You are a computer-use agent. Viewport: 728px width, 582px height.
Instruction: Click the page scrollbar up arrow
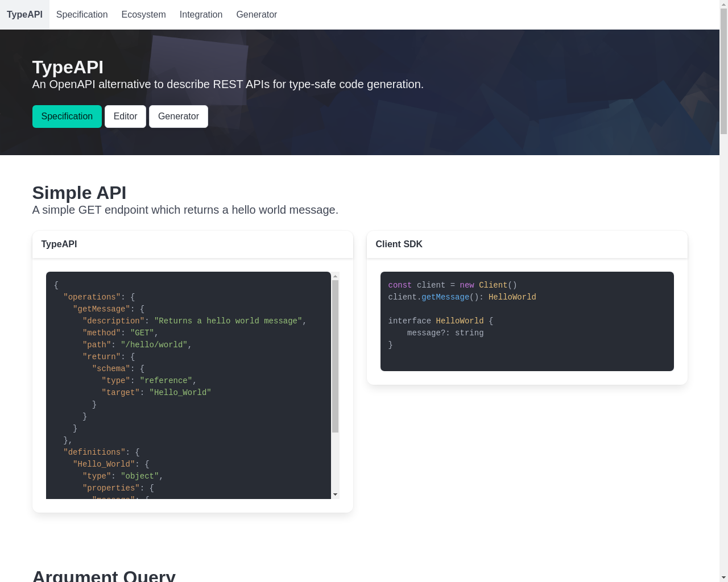click(723, 4)
